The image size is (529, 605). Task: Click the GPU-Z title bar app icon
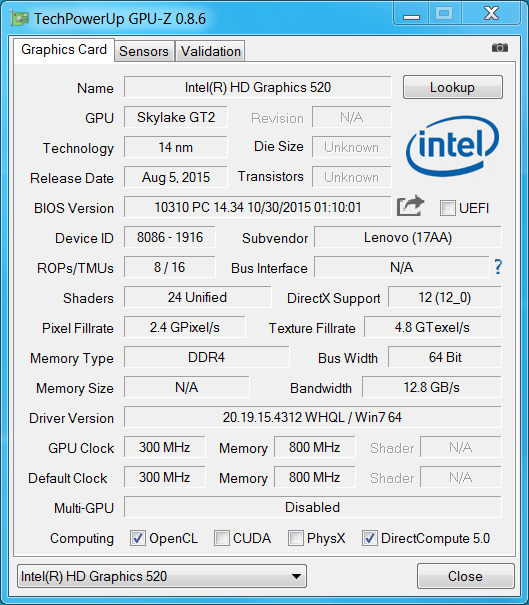(20, 19)
